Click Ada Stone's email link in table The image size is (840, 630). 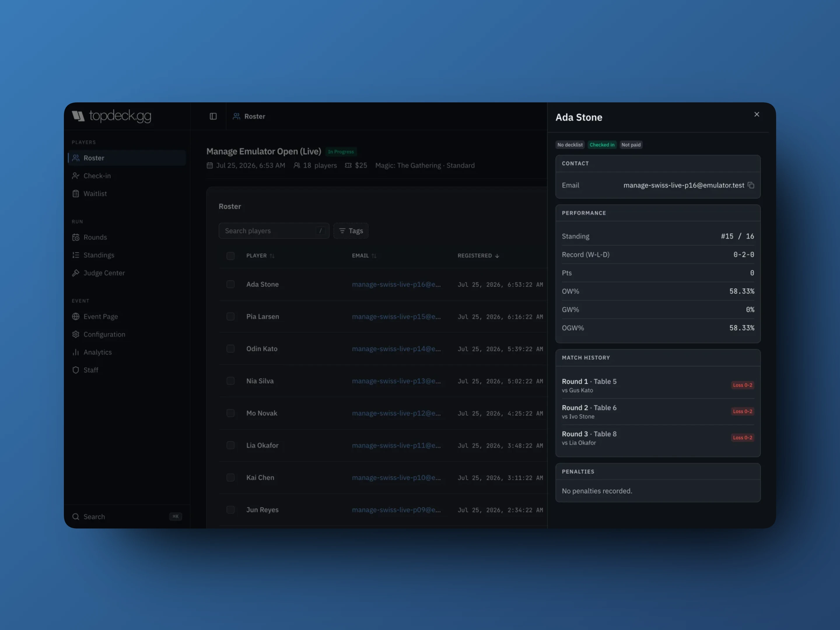[396, 284]
